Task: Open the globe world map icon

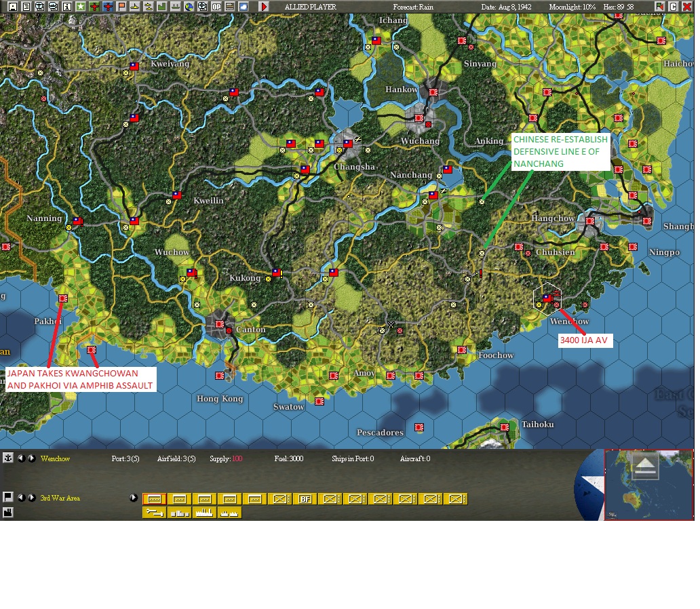Action: pyautogui.click(x=189, y=7)
